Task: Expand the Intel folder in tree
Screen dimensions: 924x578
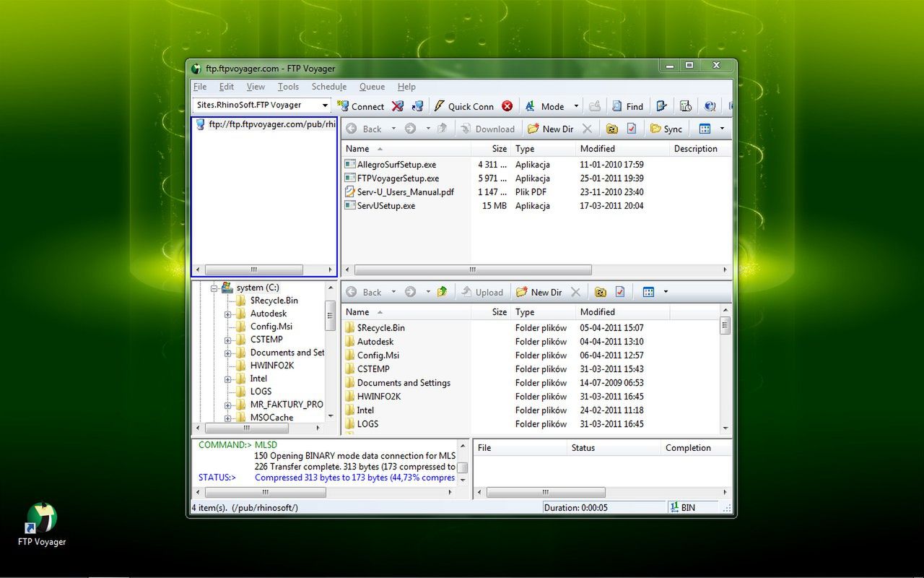Action: click(x=228, y=379)
